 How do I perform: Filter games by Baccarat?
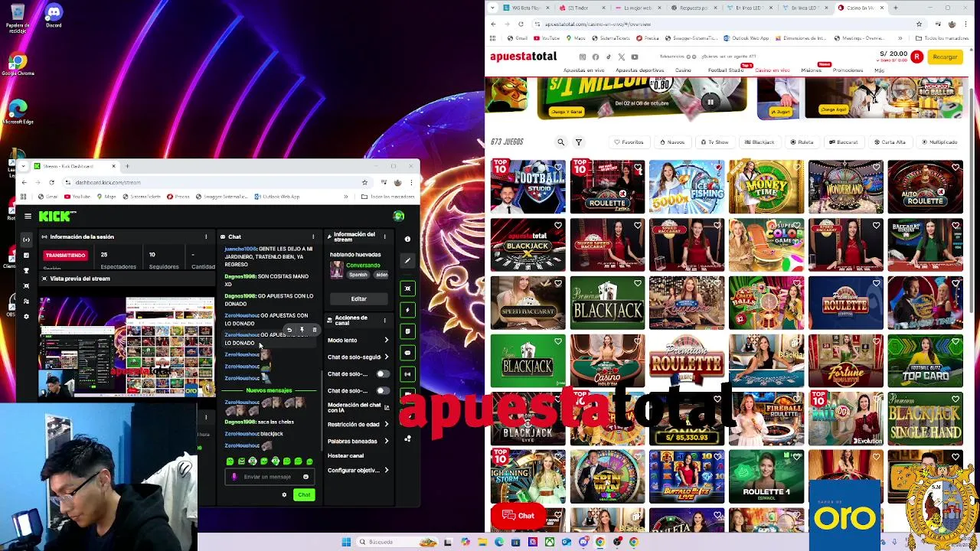(x=844, y=142)
